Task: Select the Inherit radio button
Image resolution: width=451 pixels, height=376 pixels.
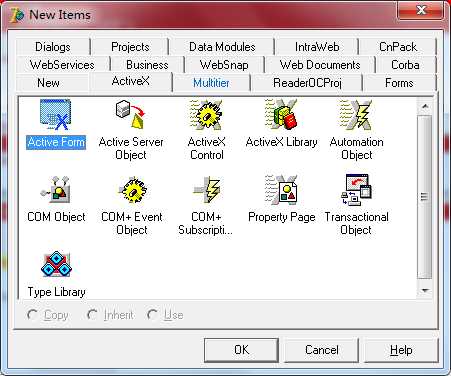Action: (92, 315)
